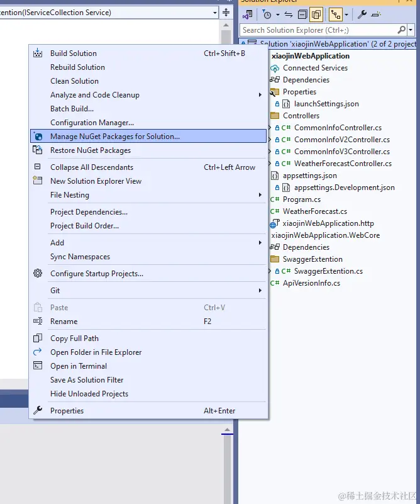Select CommonInfoController.cs file
Image resolution: width=420 pixels, height=504 pixels.
pos(338,128)
